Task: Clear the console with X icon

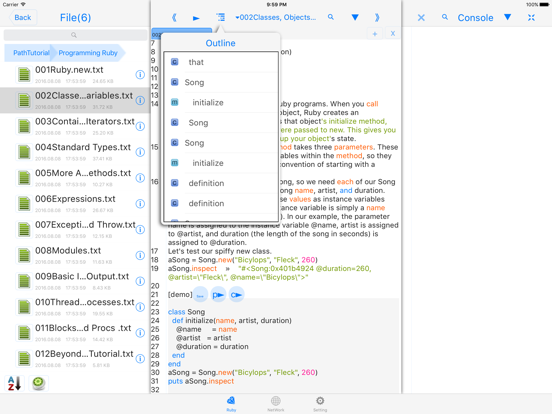Action: pyautogui.click(x=421, y=18)
